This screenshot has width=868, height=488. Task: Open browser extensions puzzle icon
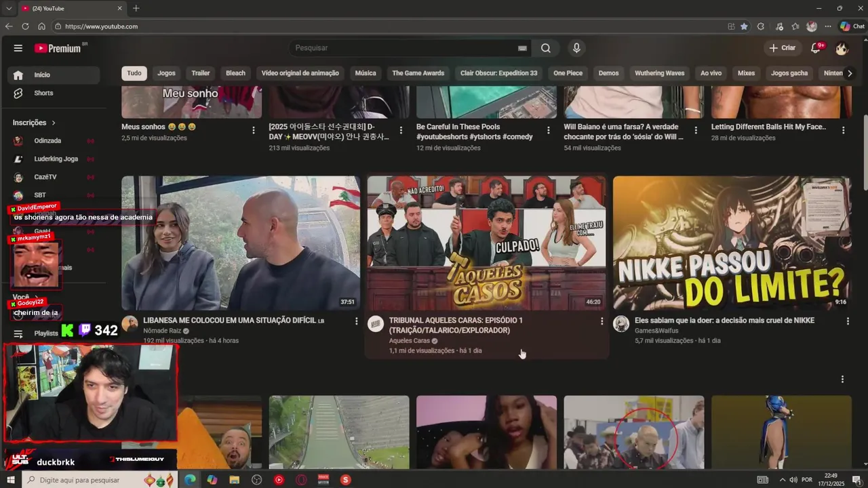click(x=761, y=26)
